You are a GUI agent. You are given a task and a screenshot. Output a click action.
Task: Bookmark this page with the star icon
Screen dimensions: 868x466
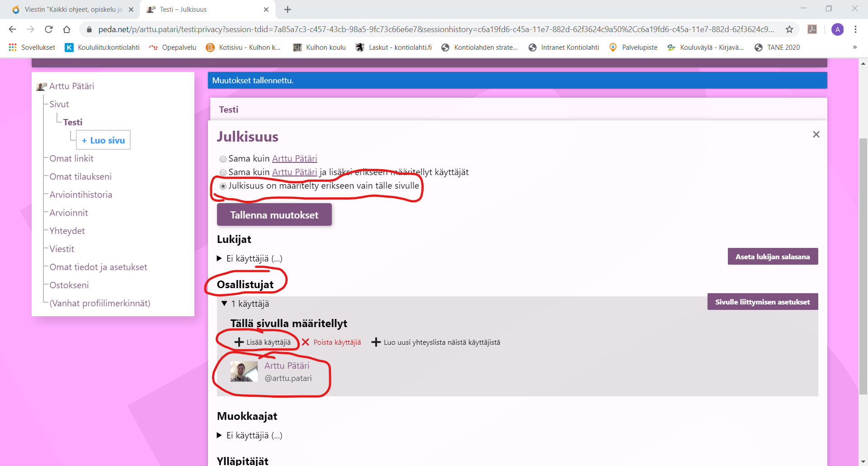[789, 29]
